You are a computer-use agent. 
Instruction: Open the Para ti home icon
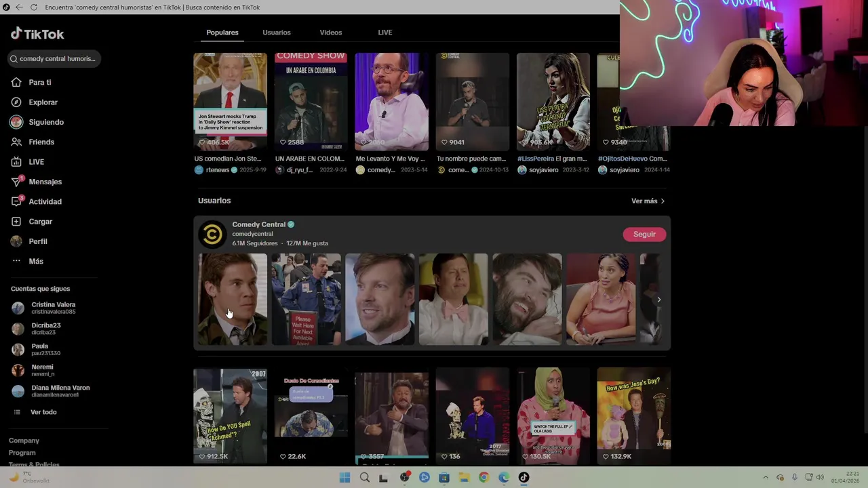pos(16,82)
